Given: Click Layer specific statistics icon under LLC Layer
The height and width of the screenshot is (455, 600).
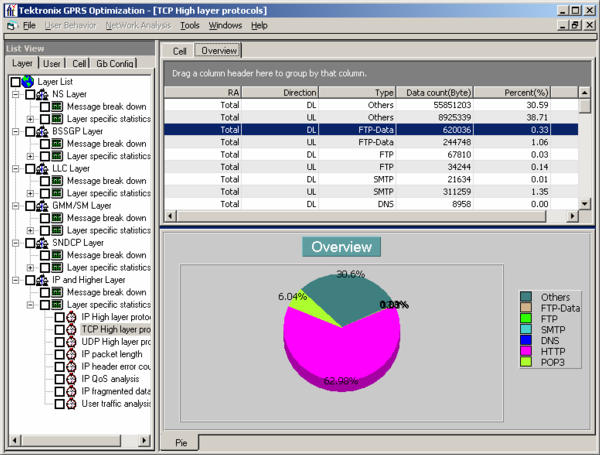Looking at the screenshot, I should pyautogui.click(x=57, y=193).
